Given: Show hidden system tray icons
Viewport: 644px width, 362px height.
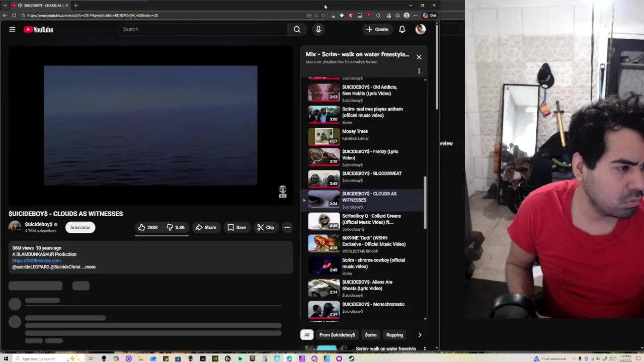Looking at the screenshot, I should [574, 358].
